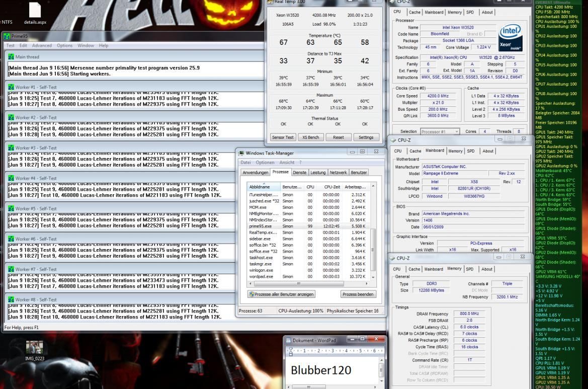Click Prozess beenden button in Task-Manager

(x=358, y=294)
